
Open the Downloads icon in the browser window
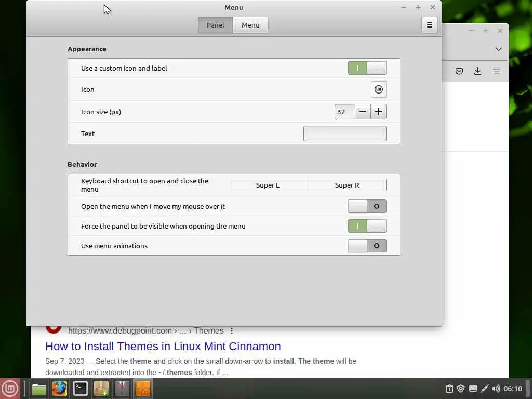coord(478,71)
